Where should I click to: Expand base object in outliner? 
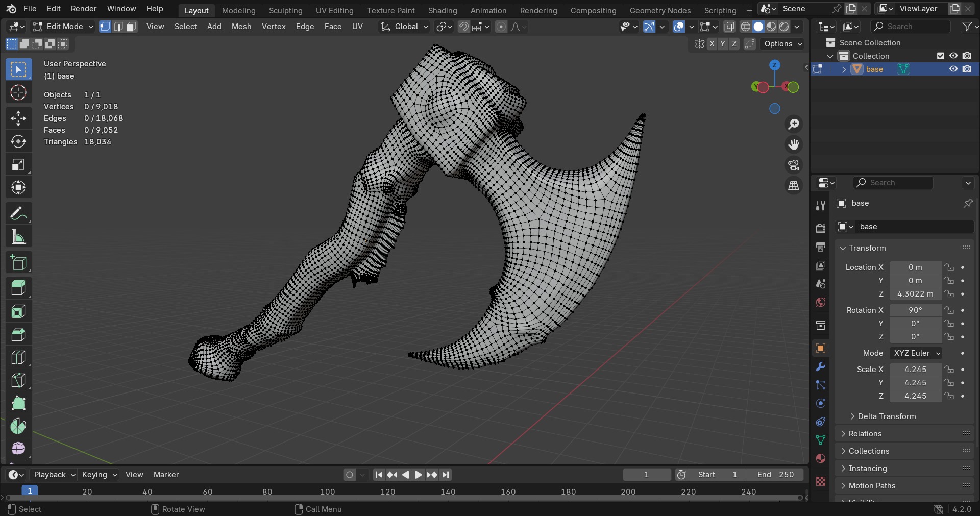click(844, 69)
